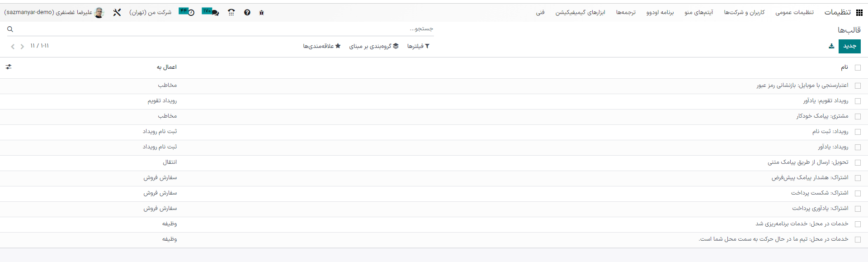
Task: Click the جدید button
Action: [849, 46]
